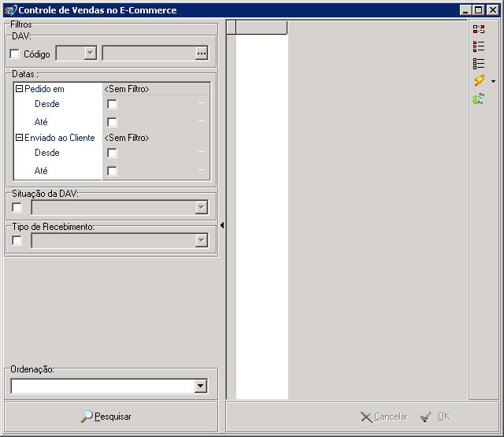Open the arrow beside the lightning icon
This screenshot has height=437, width=504.
[493, 82]
